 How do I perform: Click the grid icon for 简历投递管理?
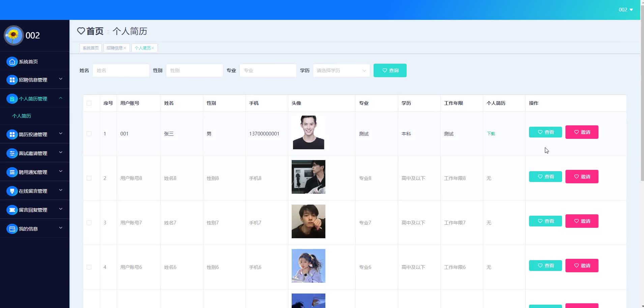pyautogui.click(x=12, y=134)
